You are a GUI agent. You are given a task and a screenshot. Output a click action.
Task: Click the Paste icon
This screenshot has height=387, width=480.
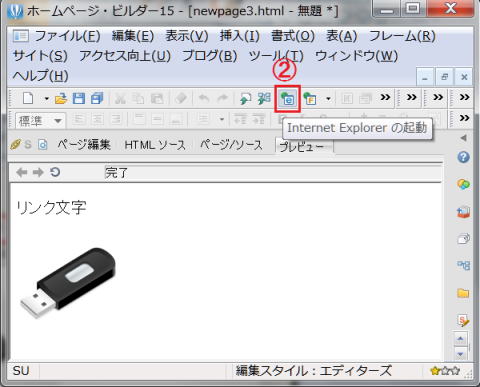[x=157, y=99]
